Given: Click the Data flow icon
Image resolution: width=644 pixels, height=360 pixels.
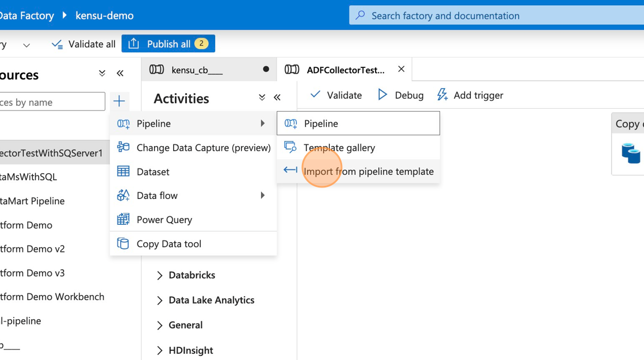Looking at the screenshot, I should 123,195.
